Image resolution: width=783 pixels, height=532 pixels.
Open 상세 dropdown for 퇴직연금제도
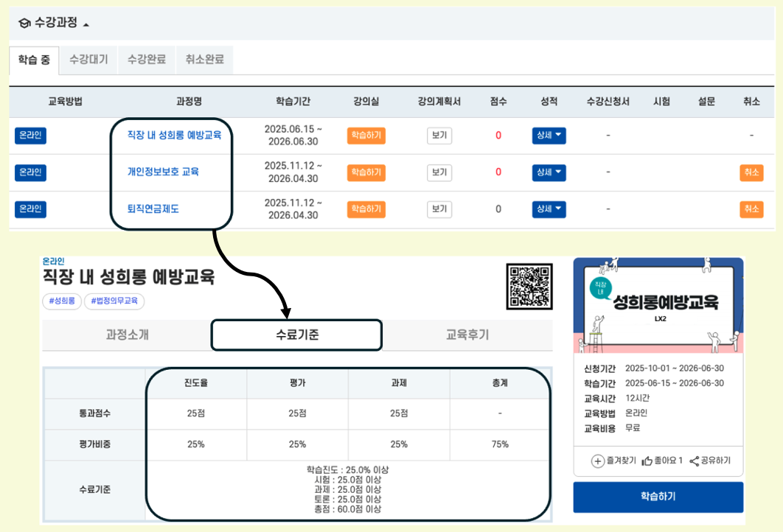pyautogui.click(x=549, y=209)
